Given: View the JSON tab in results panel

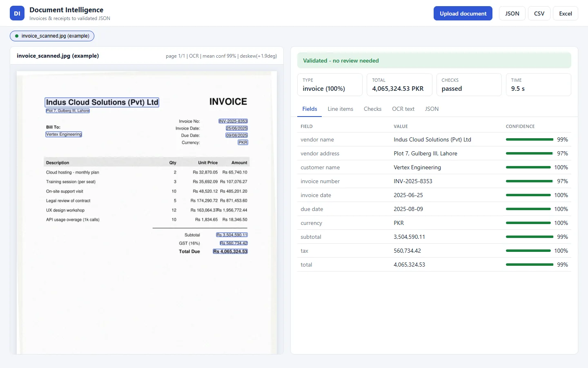Looking at the screenshot, I should 432,109.
